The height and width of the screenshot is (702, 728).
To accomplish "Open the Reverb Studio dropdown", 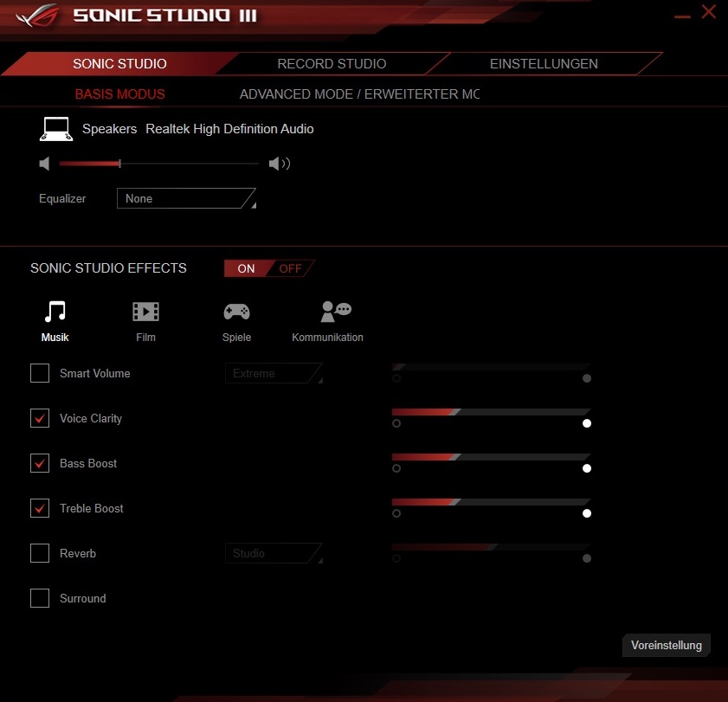I will 274,553.
